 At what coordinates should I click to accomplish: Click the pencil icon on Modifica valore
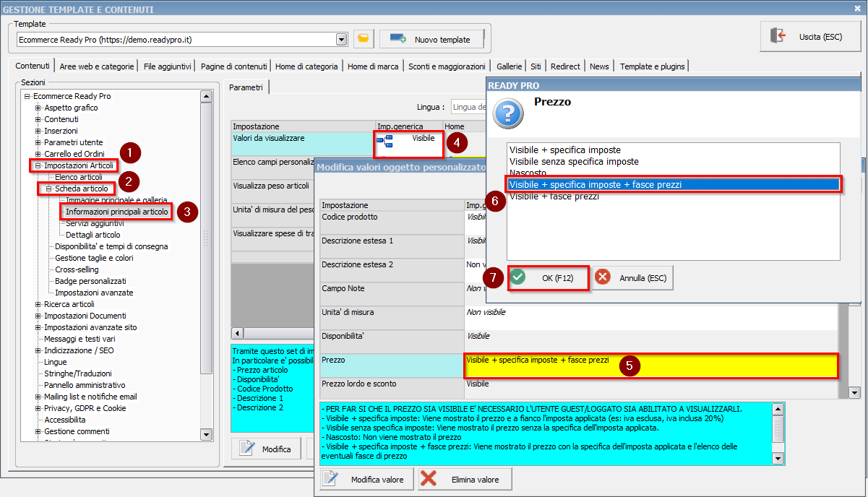(330, 479)
